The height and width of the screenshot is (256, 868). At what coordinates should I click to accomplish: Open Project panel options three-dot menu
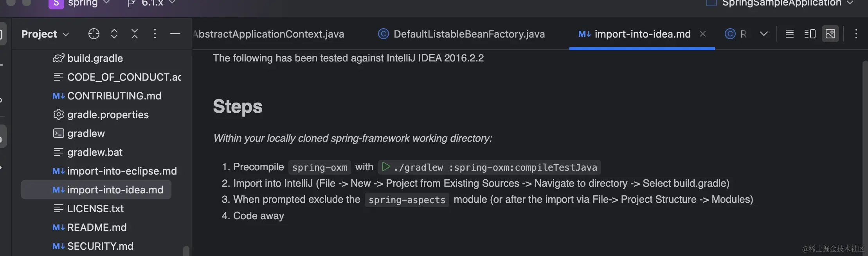(155, 34)
